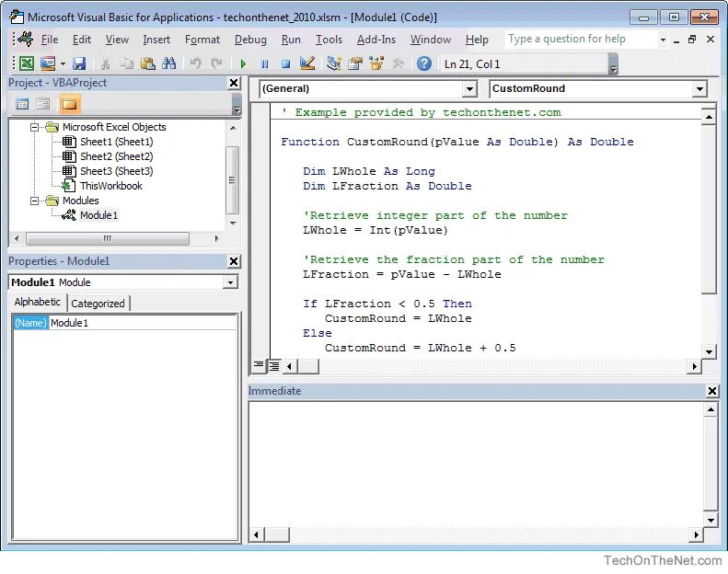The height and width of the screenshot is (574, 728).
Task: Select Sheet1 (Sheet1) in project tree
Action: pos(117,142)
